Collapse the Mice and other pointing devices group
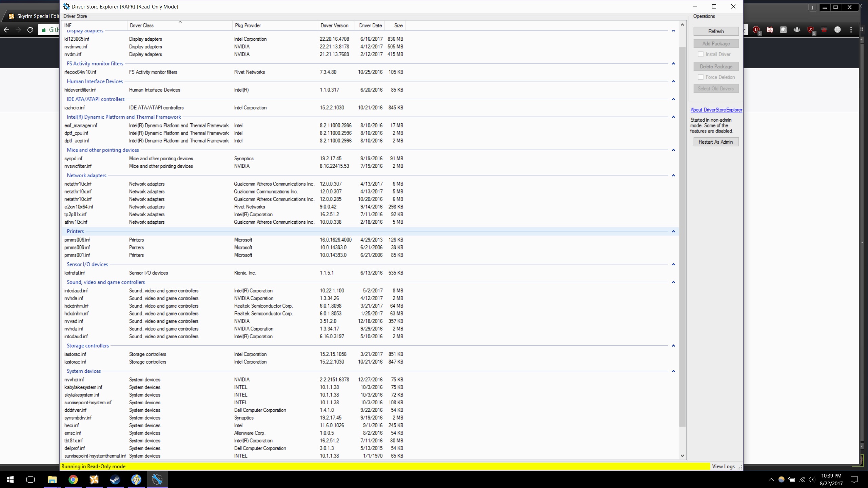Image resolution: width=868 pixels, height=488 pixels. 673,150
